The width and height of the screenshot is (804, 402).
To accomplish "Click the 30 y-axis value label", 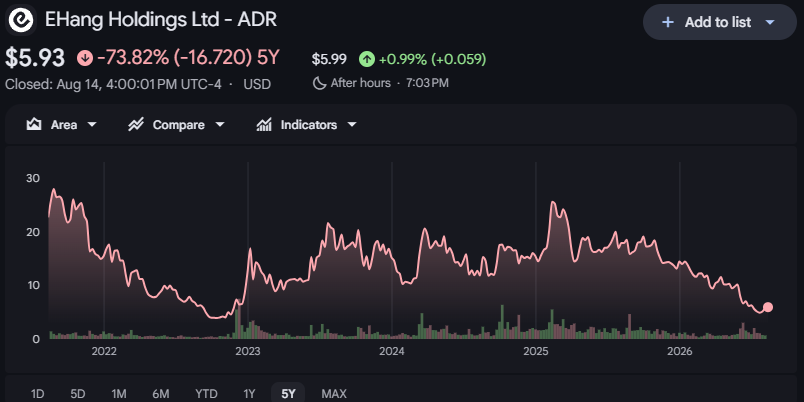I will pos(33,178).
